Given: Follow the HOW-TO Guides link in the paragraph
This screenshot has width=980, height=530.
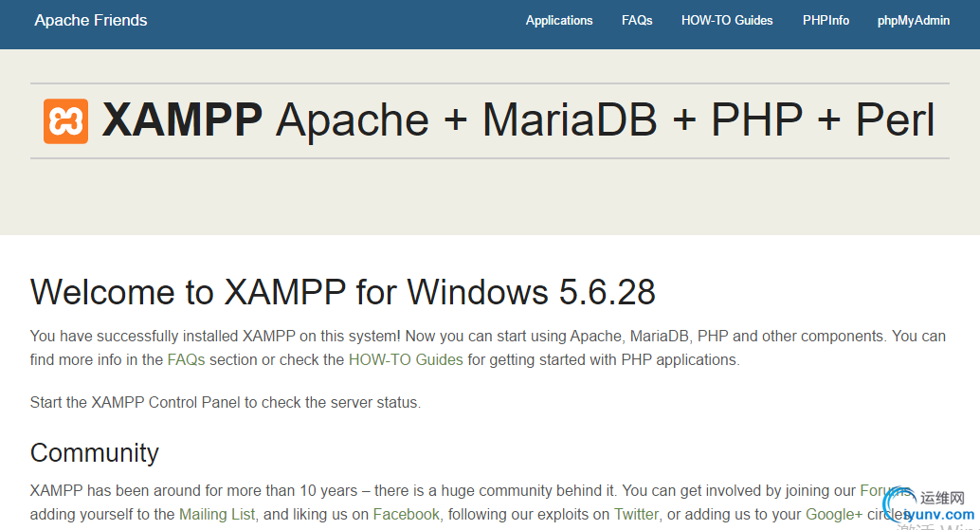Looking at the screenshot, I should coord(406,360).
